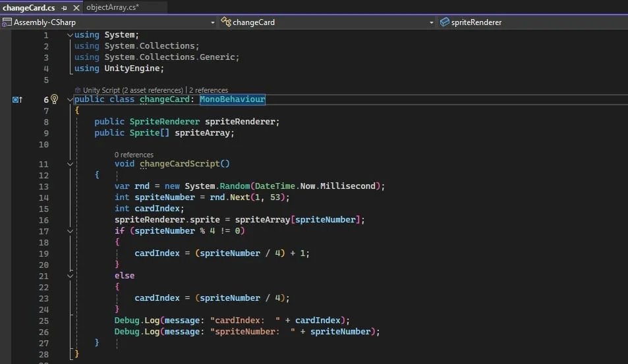Open the 'Unity Script (2 asset references)' CodeLens link
628x364 pixels.
132,90
